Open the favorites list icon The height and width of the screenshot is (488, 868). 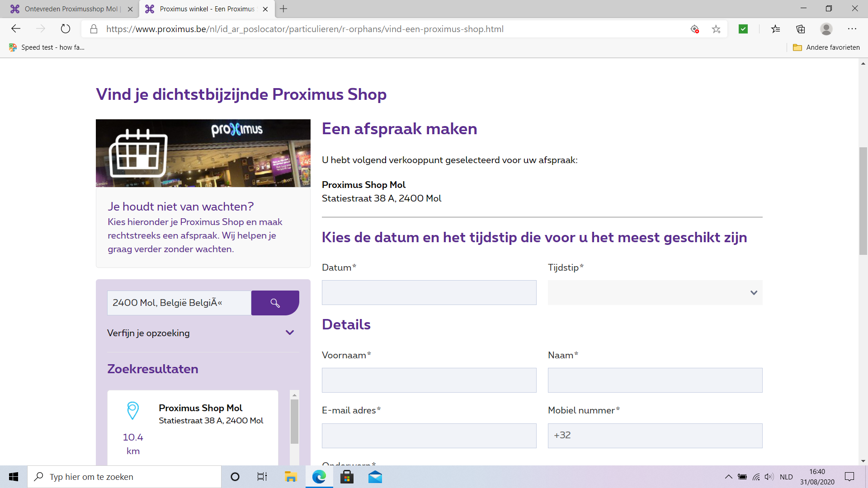(776, 29)
